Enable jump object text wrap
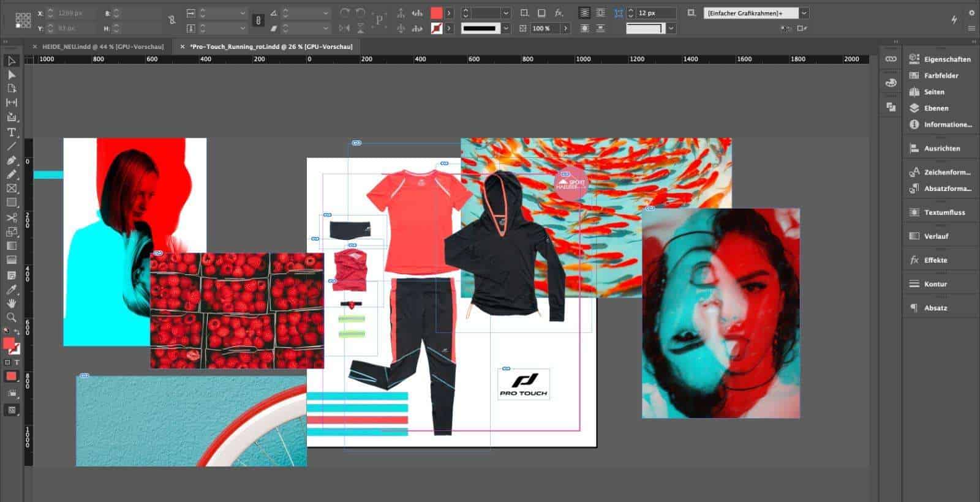980x502 pixels. [600, 28]
